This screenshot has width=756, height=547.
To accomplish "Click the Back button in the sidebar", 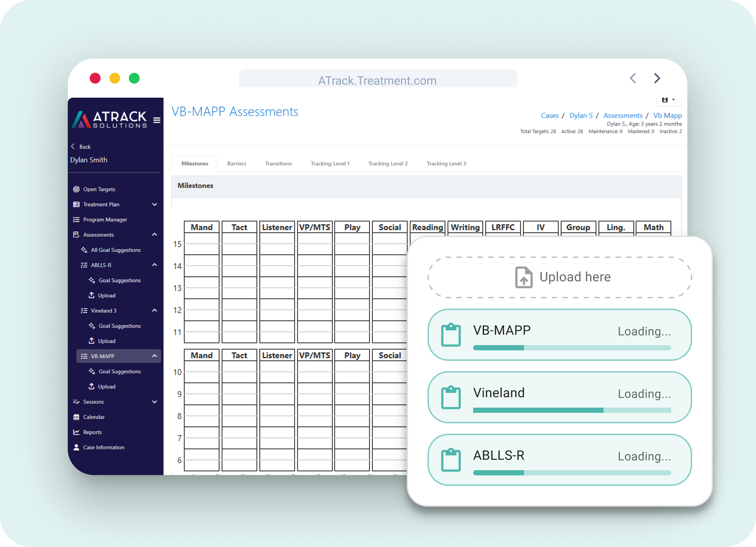I will pyautogui.click(x=82, y=146).
